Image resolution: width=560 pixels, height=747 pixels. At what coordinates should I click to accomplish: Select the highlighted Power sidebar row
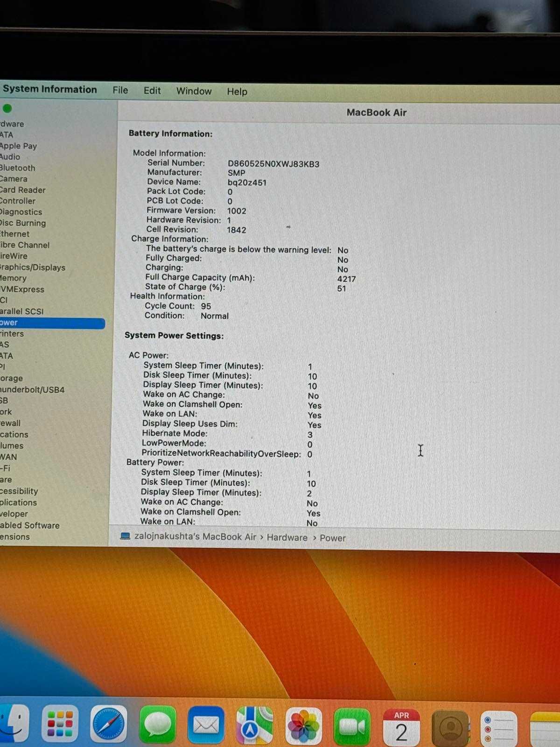point(52,323)
